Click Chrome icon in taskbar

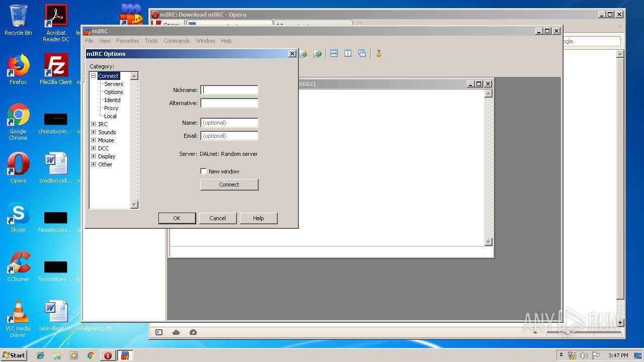[x=91, y=355]
